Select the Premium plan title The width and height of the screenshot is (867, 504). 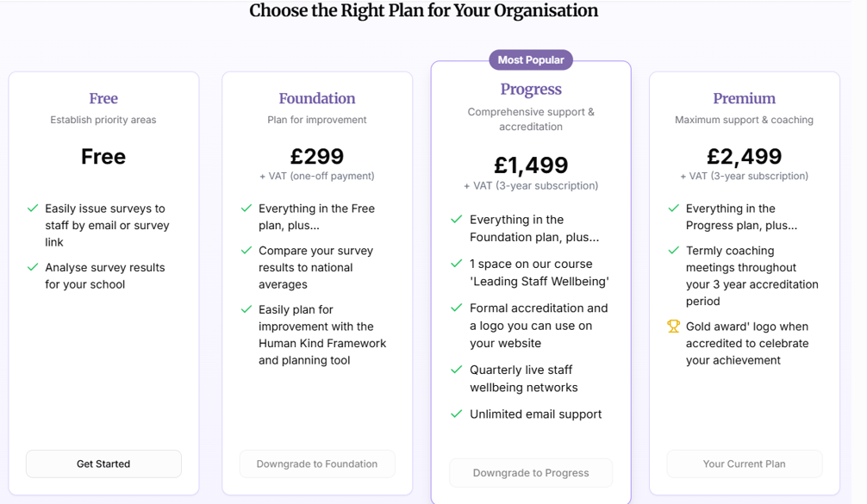tap(745, 98)
